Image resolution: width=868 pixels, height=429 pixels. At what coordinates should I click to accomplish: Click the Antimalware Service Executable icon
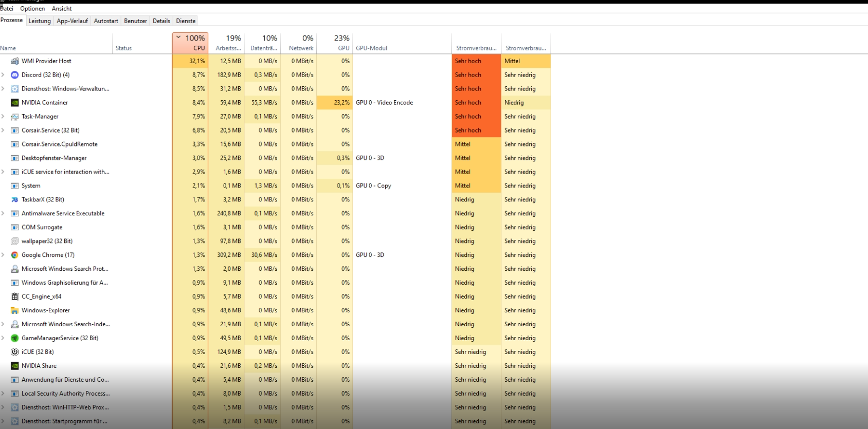[15, 214]
